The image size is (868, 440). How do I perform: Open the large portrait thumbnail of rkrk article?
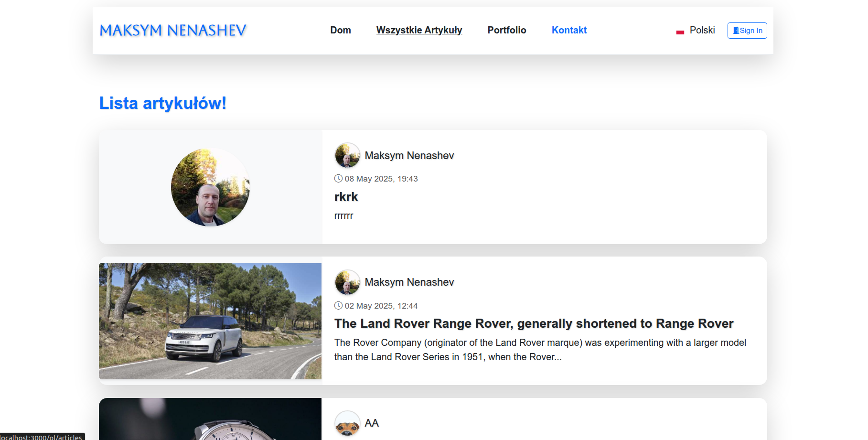pos(210,187)
